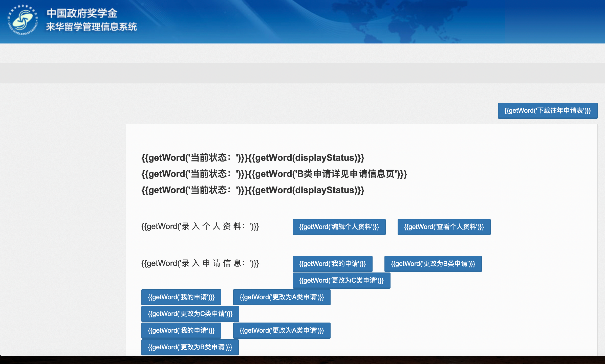Click the first 当前状态 displayStatus line
The height and width of the screenshot is (364, 605).
253,158
